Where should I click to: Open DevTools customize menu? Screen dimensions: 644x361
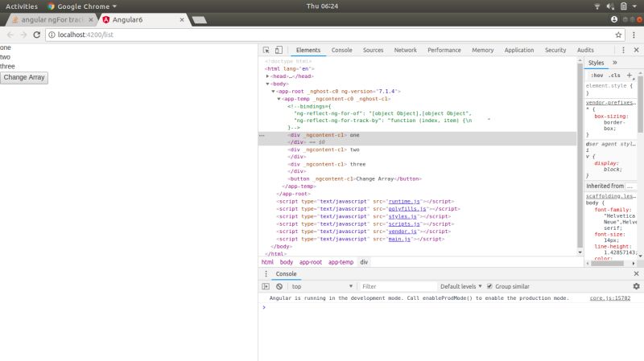[623, 50]
